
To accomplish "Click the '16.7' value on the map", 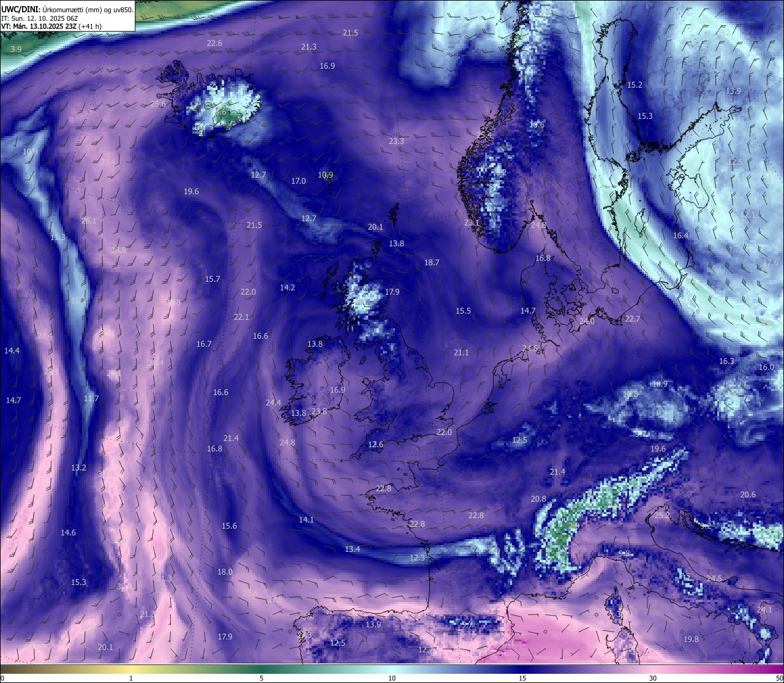I will [204, 344].
